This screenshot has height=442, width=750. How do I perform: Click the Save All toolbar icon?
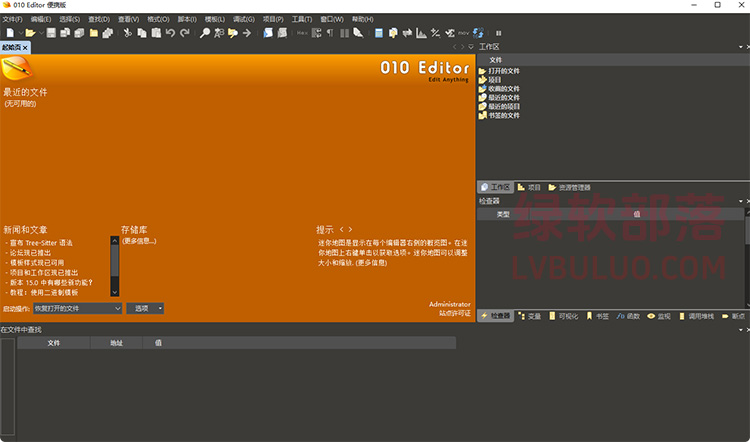point(79,33)
